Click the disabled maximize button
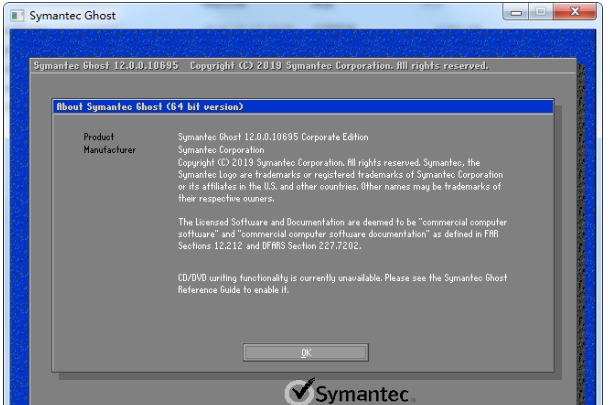Viewport: 610px width, 405px height. (540, 12)
